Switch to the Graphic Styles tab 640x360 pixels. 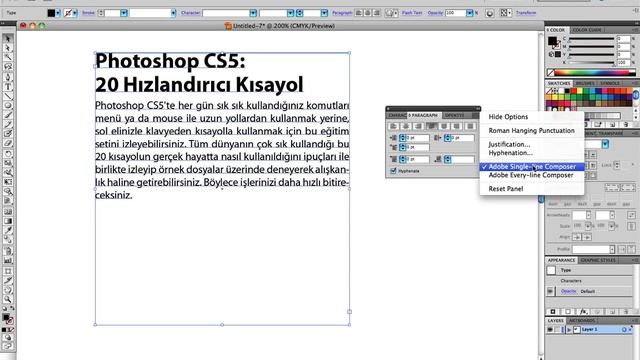point(598,260)
